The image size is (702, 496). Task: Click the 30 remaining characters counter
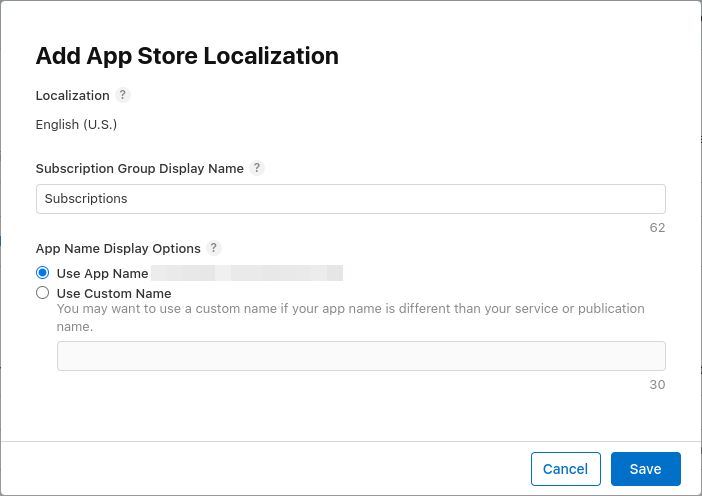pyautogui.click(x=657, y=384)
